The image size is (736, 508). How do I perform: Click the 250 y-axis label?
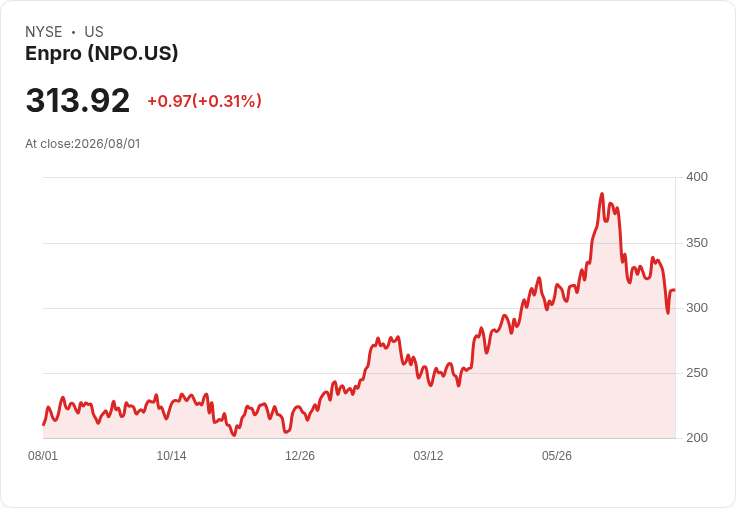coord(697,373)
